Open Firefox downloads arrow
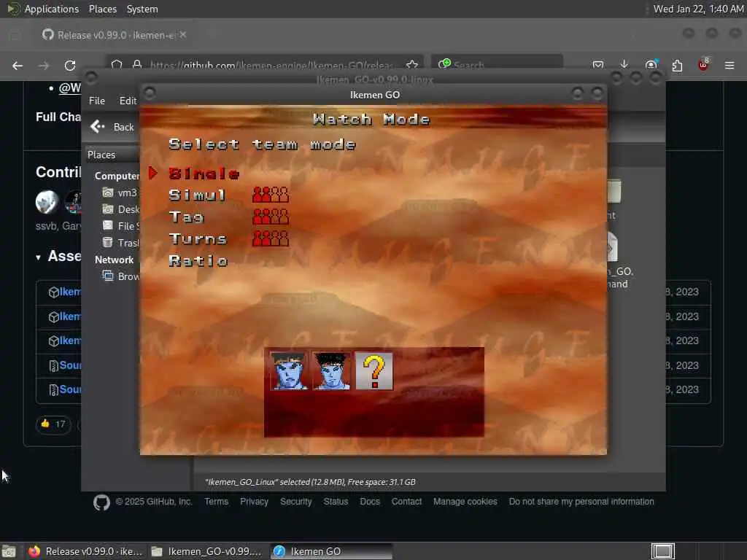 tap(624, 65)
